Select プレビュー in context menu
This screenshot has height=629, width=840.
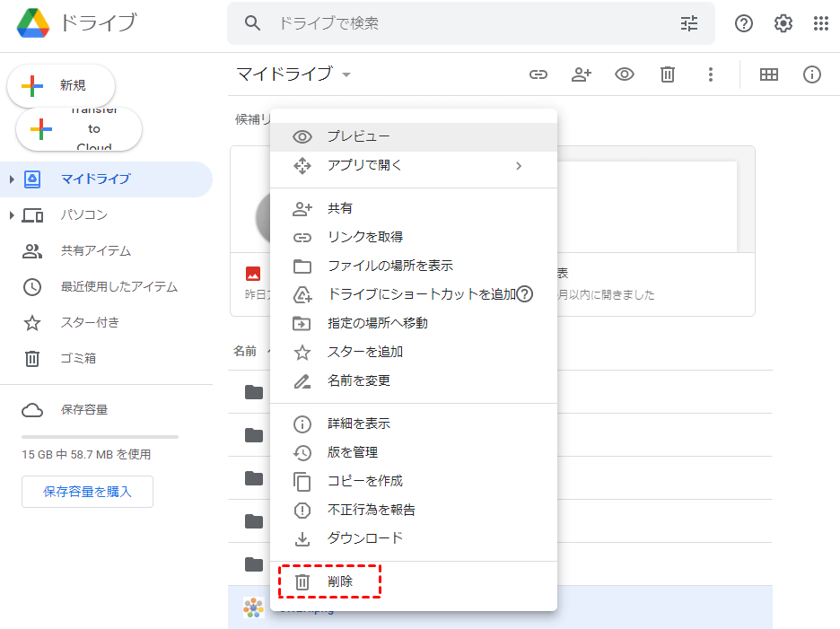point(414,136)
